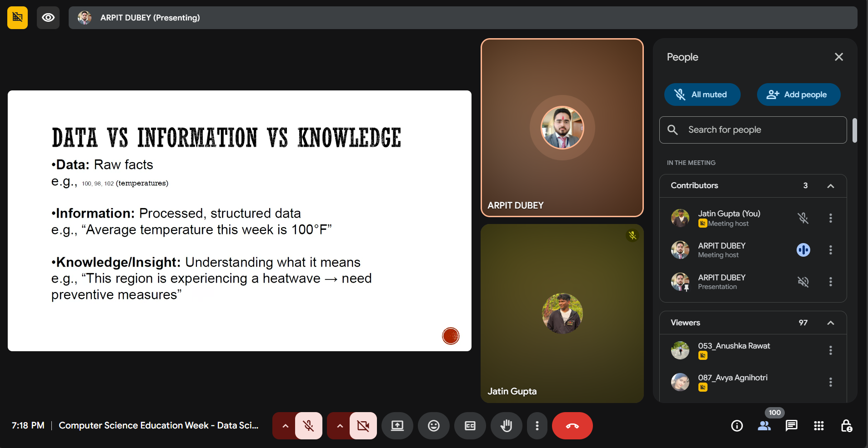Click the All muted button
Viewport: 868px width, 448px height.
click(x=702, y=95)
